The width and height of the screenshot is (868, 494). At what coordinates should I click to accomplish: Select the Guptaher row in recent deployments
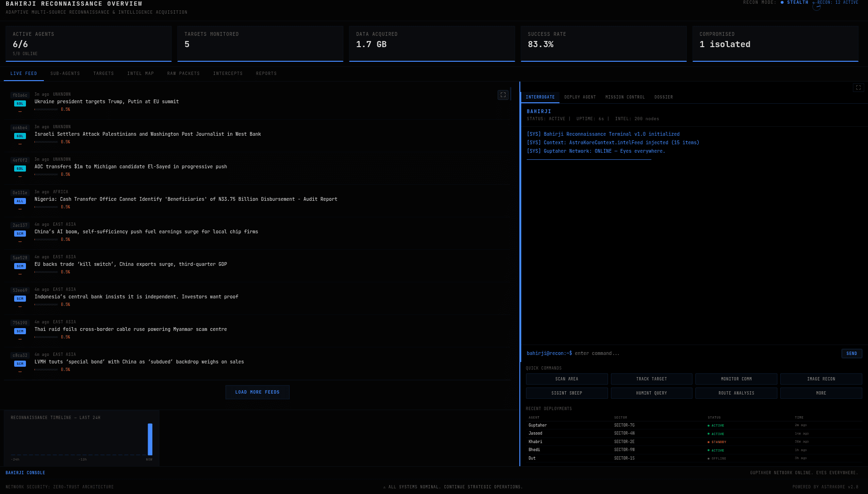[x=694, y=425]
